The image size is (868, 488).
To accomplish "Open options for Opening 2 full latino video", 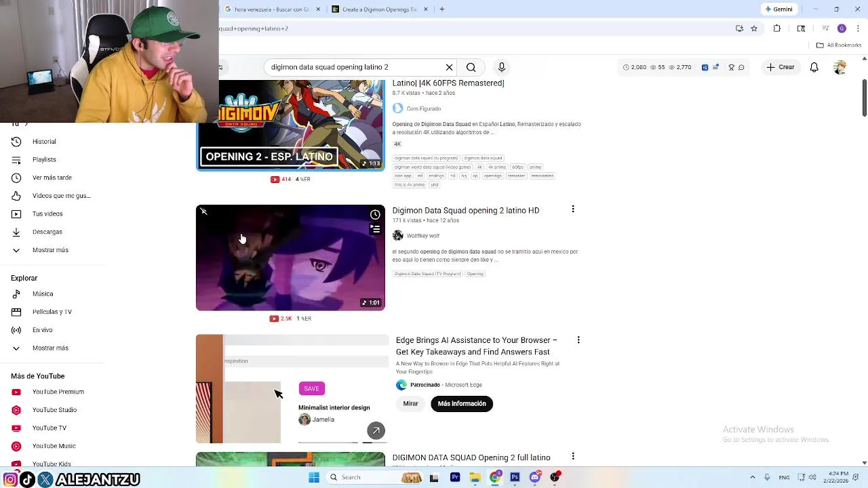I will 573,457.
